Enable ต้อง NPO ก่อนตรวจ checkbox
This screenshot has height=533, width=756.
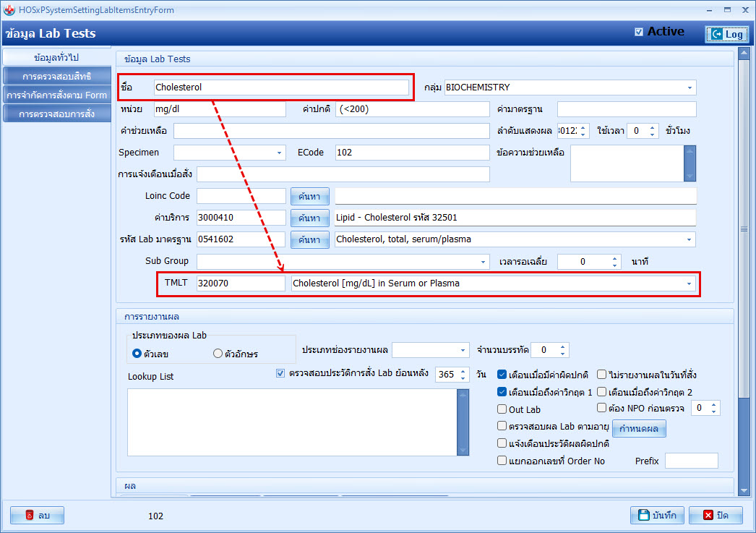coord(602,408)
